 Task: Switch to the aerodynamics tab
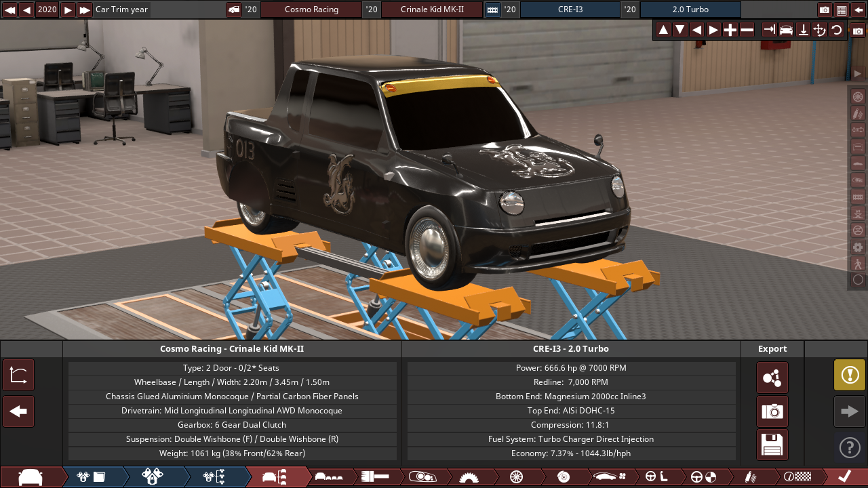pos(609,477)
